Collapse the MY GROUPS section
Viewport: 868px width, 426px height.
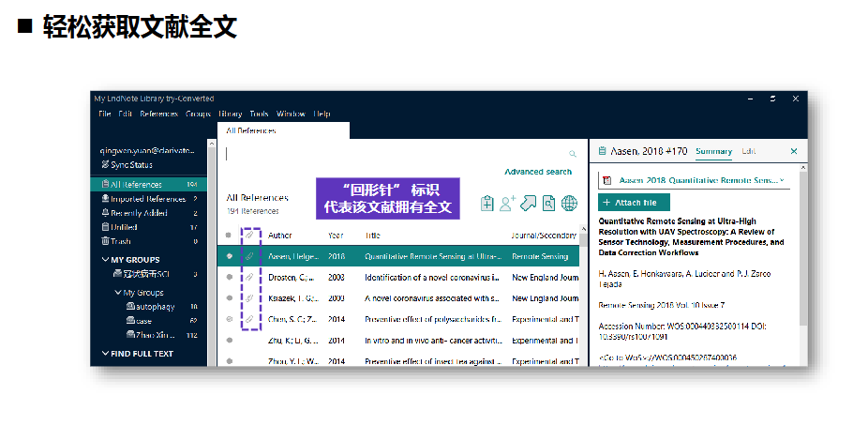tap(105, 259)
